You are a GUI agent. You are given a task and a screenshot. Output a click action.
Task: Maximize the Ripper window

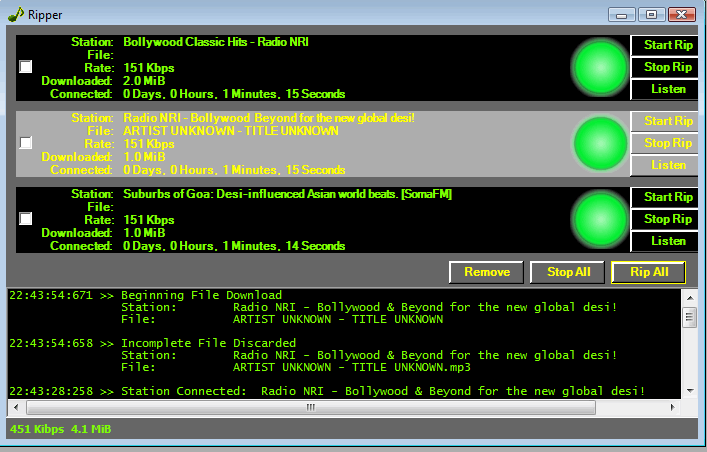coord(651,15)
